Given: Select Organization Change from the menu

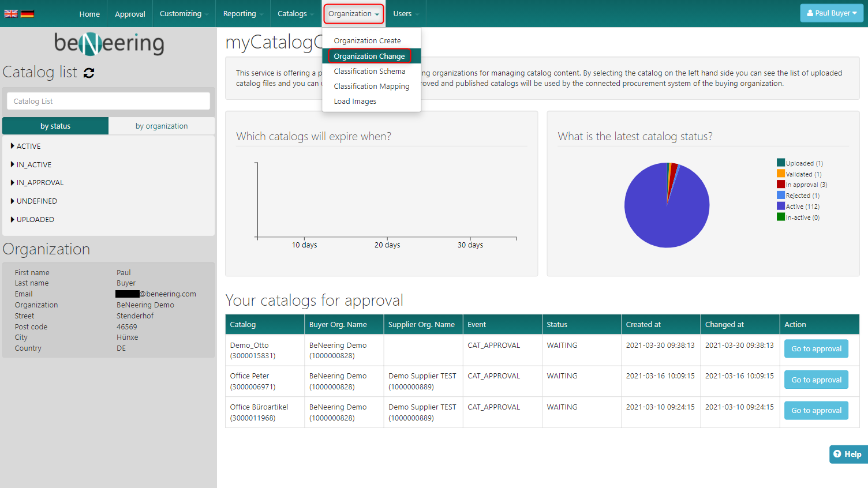Looking at the screenshot, I should (x=369, y=56).
